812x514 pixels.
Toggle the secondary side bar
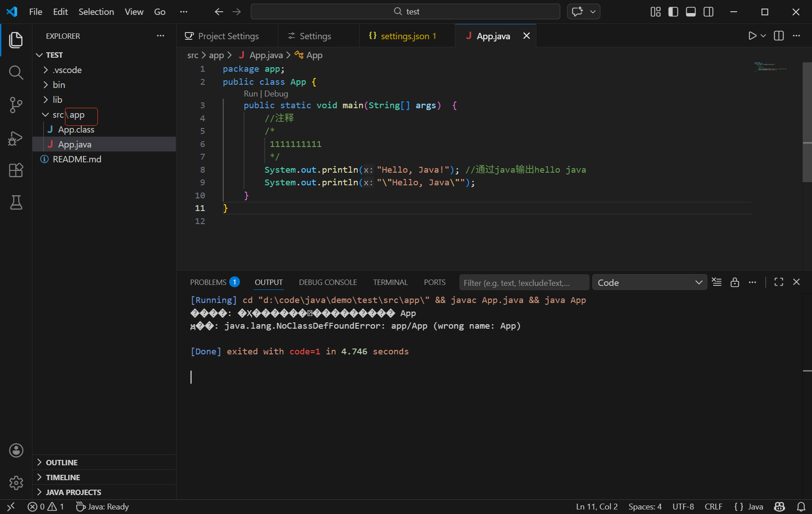[708, 12]
